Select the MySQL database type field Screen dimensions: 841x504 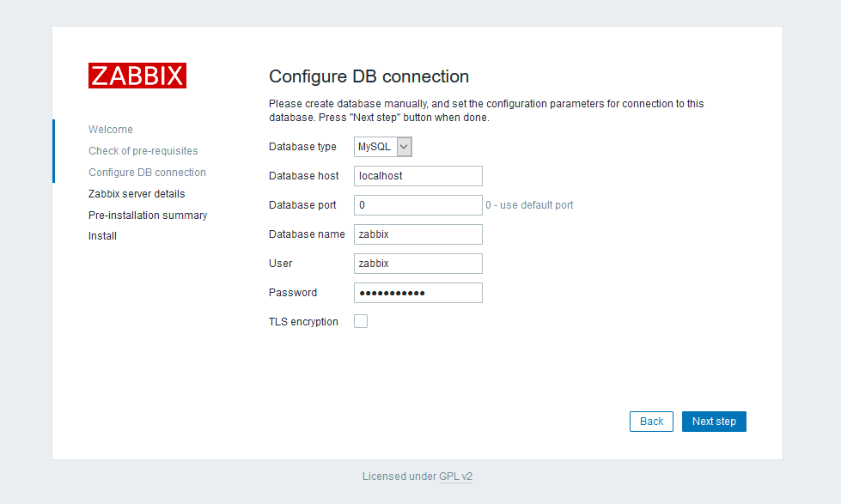382,147
